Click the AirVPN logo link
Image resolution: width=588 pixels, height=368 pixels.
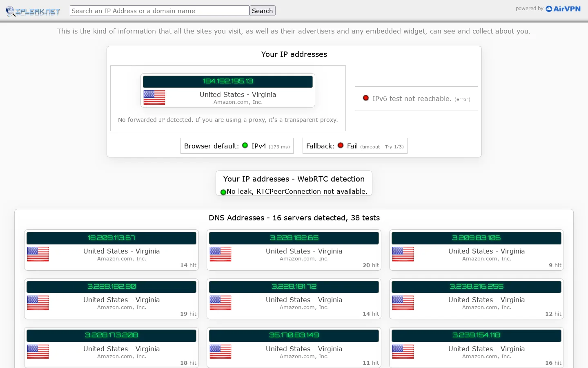coord(563,9)
